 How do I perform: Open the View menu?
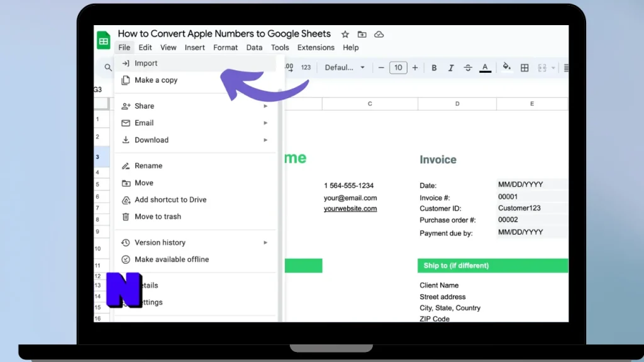click(x=168, y=48)
